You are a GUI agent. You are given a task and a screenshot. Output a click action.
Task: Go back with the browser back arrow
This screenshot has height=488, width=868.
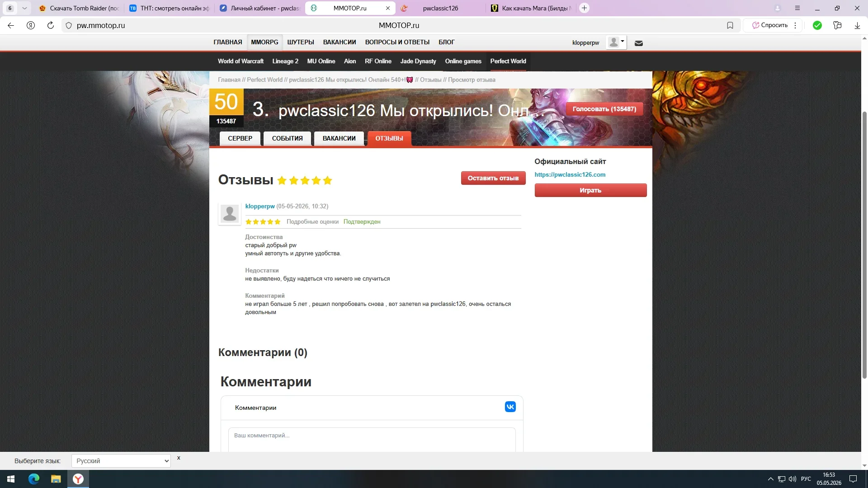11,25
